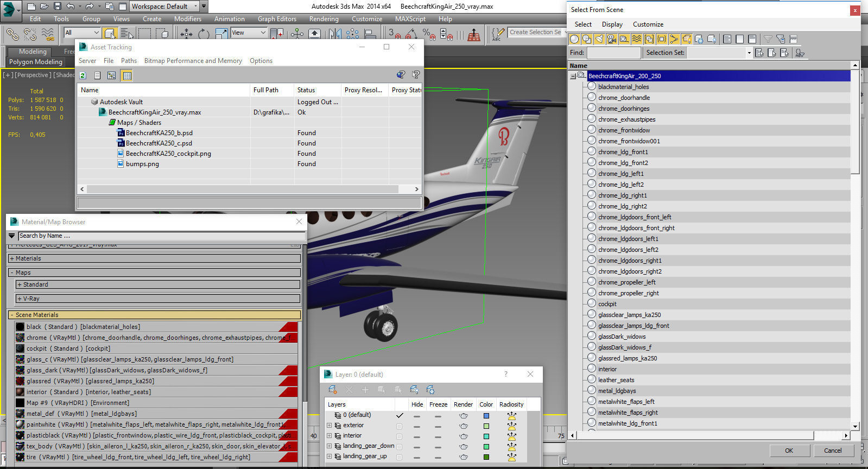Viewport: 868px width, 469px height.
Task: Open the MAXScript menu
Action: [410, 19]
